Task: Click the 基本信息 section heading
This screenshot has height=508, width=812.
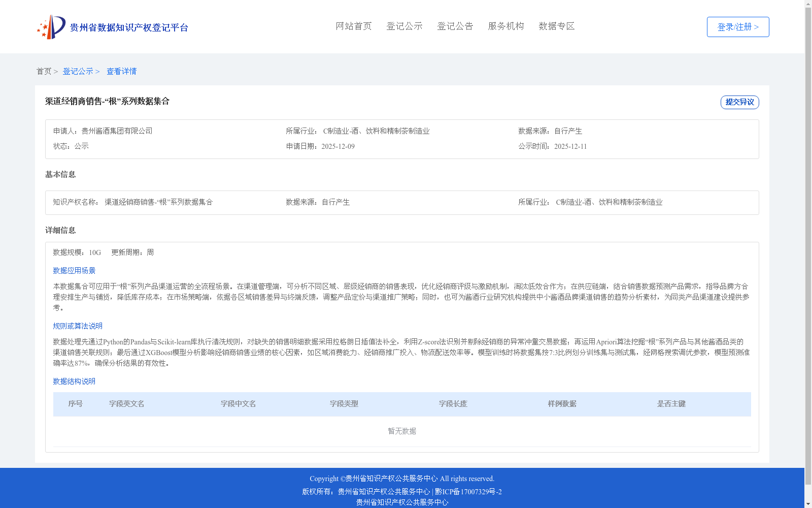Action: tap(60, 175)
